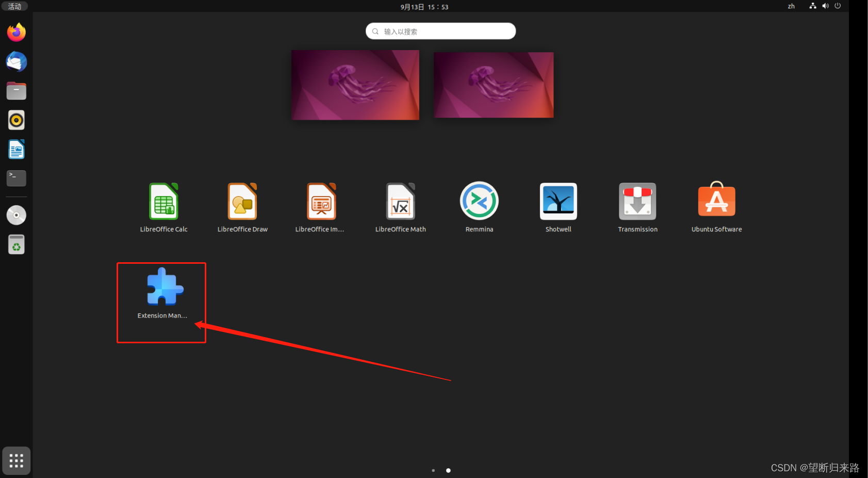Viewport: 868px width, 478px height.
Task: Launch Extension Manager app
Action: 162,293
